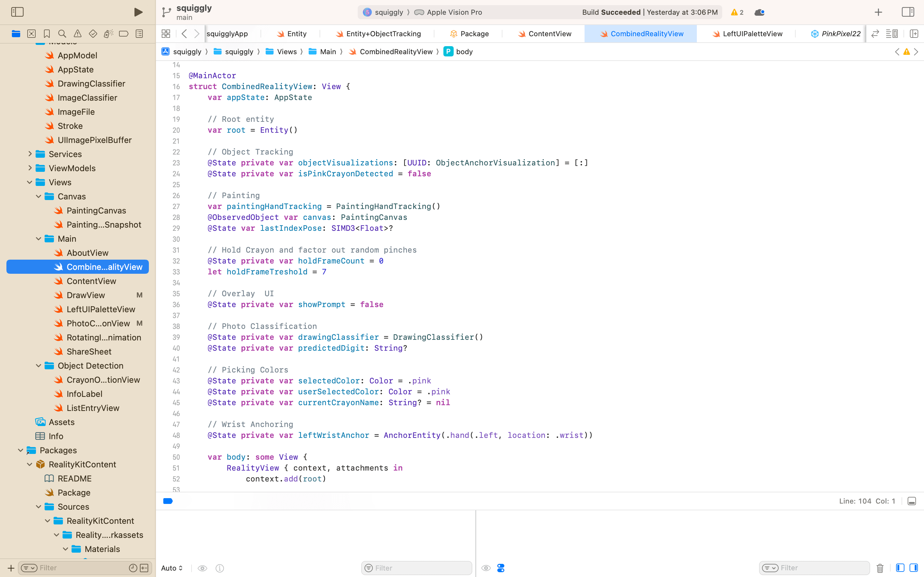This screenshot has height=577, width=924.
Task: Toggle the debug area visibility button
Action: tap(911, 501)
